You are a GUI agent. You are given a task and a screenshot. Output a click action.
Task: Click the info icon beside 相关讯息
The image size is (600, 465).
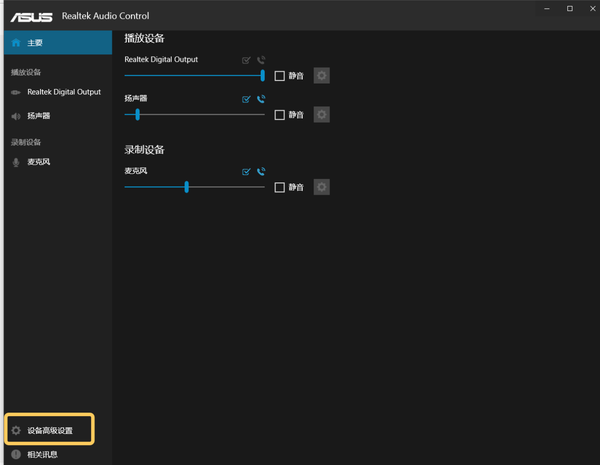coord(16,454)
